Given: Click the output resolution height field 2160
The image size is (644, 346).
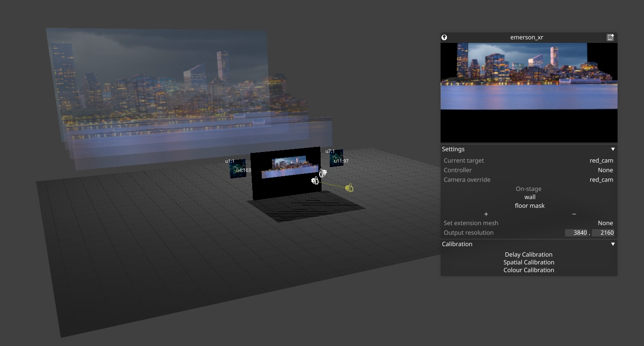Looking at the screenshot, I should (603, 233).
